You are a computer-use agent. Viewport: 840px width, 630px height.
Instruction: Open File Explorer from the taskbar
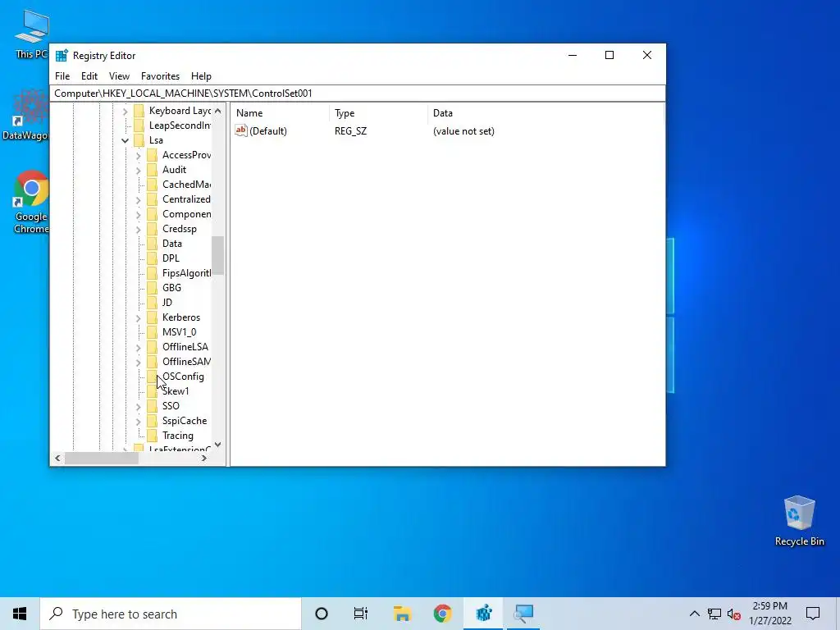(x=402, y=614)
